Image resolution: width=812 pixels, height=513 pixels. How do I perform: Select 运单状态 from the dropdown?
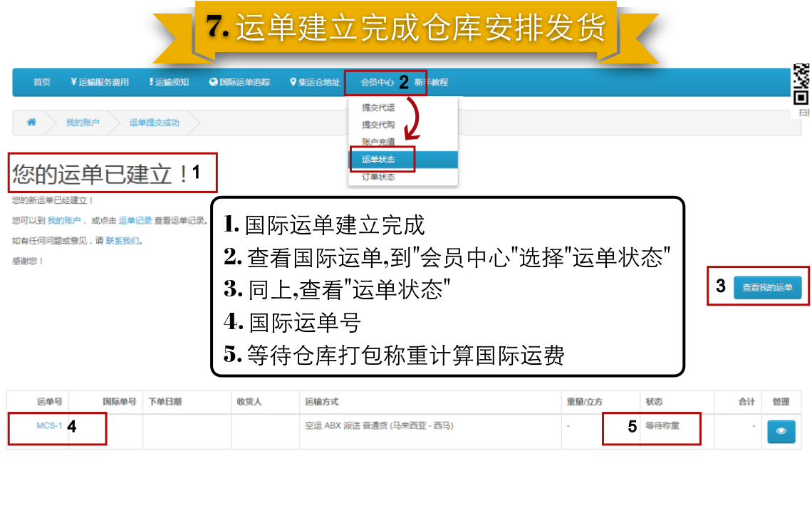(x=378, y=160)
